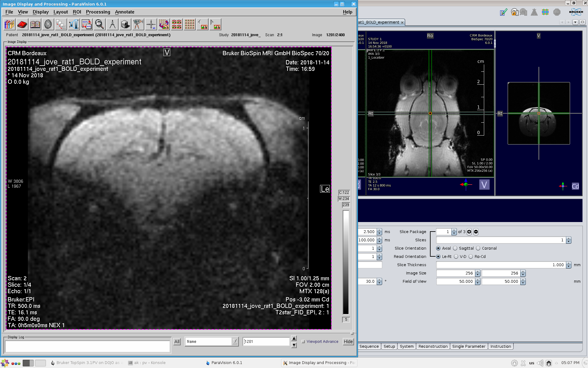Open the frame dropdown
Image resolution: width=588 pixels, height=368 pixels.
click(235, 341)
